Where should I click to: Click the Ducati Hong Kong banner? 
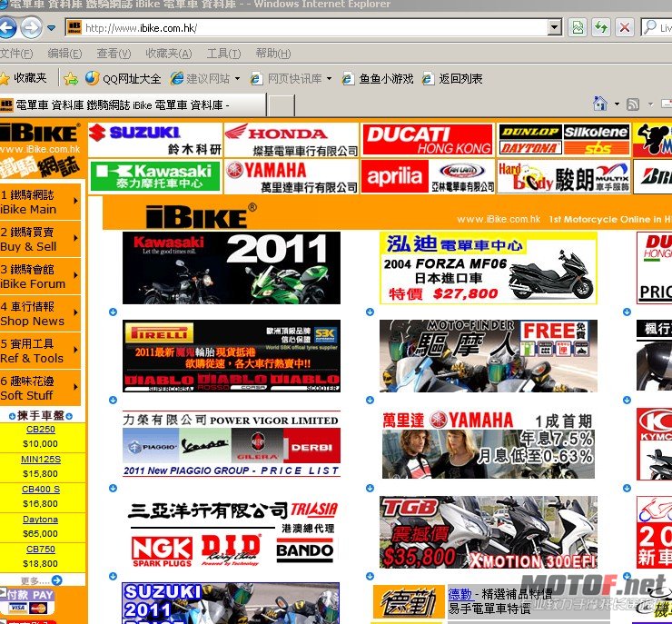tap(428, 140)
